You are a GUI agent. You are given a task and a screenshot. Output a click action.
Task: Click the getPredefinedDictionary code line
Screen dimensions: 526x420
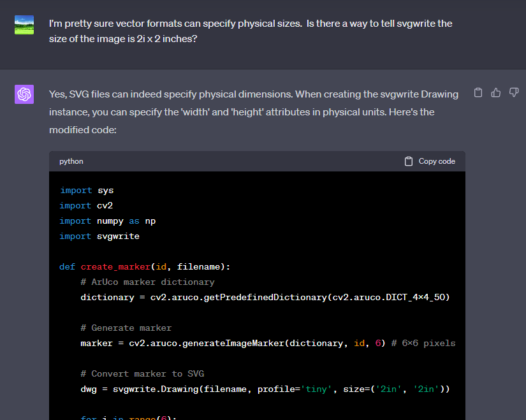(265, 297)
